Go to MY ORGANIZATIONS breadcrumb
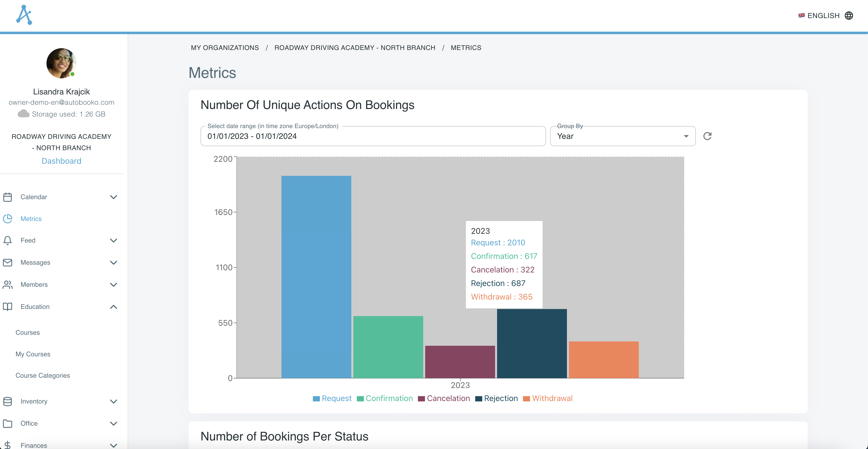This screenshot has height=449, width=868. (225, 47)
